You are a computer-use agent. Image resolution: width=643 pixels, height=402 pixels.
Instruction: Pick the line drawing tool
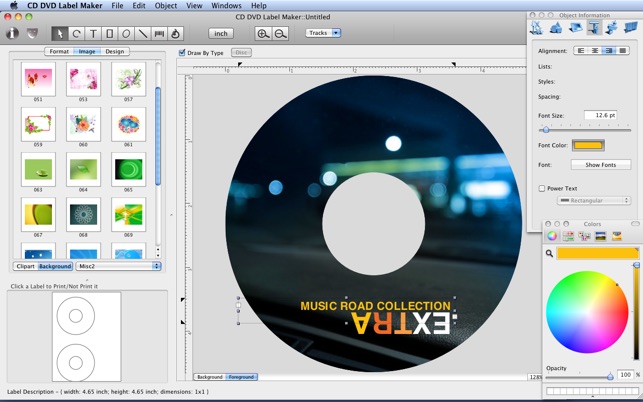coord(142,34)
